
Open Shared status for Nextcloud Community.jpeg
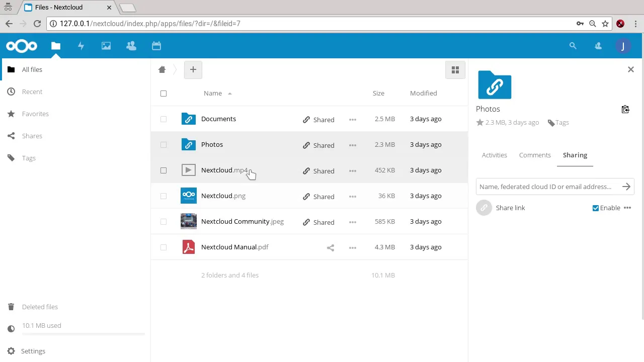tap(318, 222)
